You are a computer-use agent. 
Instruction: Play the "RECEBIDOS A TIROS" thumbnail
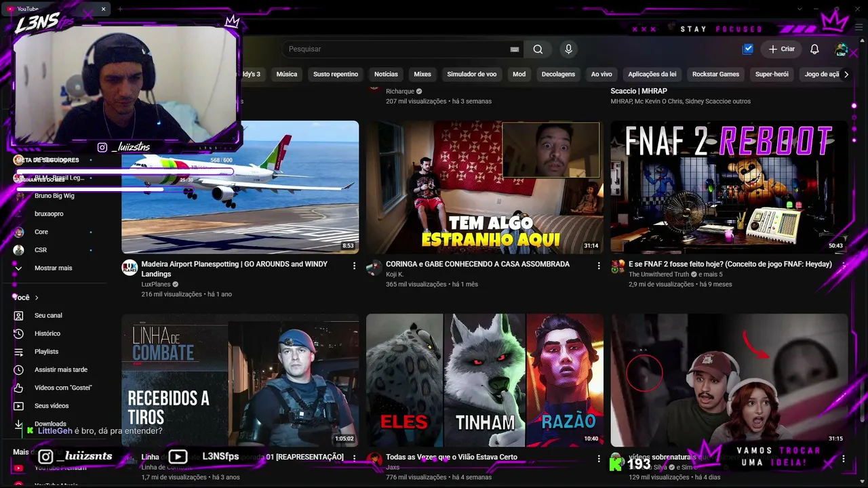coord(240,380)
